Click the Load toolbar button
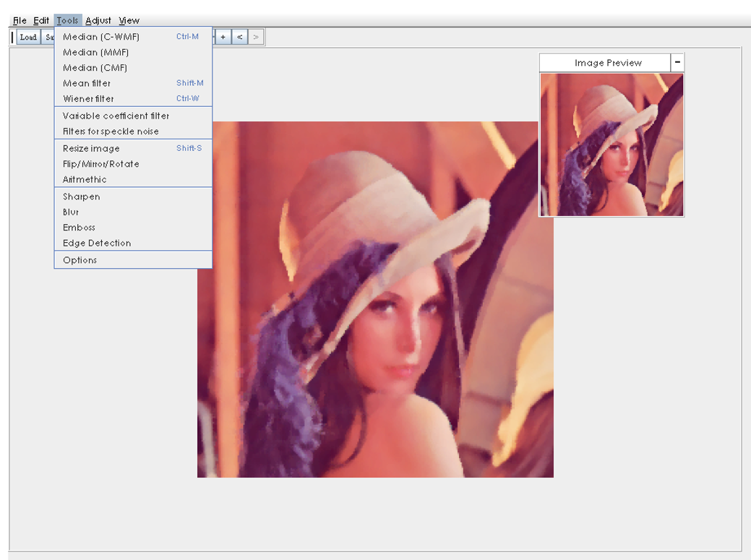Viewport: 751px width, 560px height. point(28,37)
